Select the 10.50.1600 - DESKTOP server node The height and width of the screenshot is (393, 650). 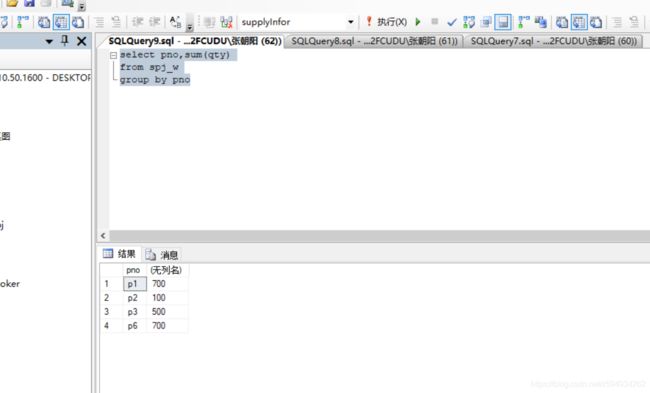pyautogui.click(x=45, y=78)
